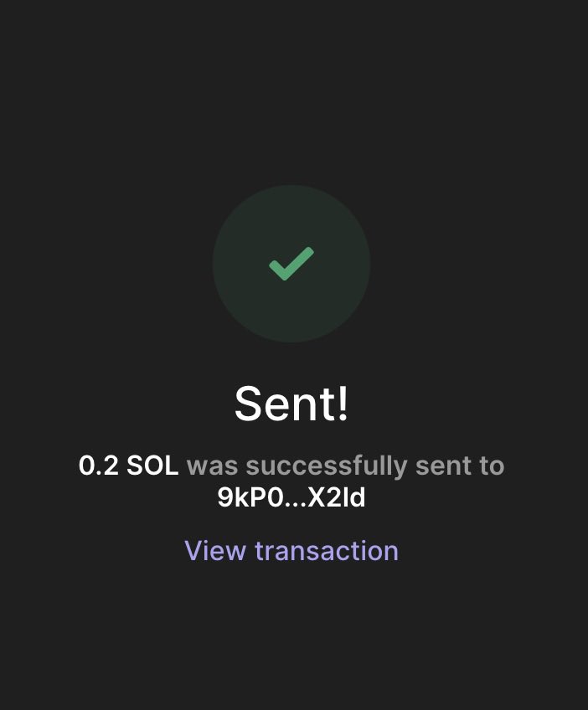Click the 0.2 SOL amount text

(x=128, y=466)
